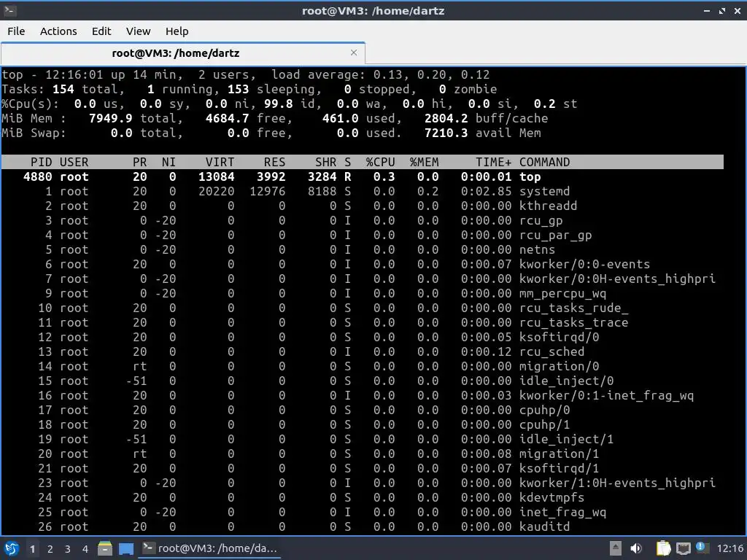Open the update notification tray icon
Image resolution: width=747 pixels, height=560 pixels.
[x=701, y=548]
